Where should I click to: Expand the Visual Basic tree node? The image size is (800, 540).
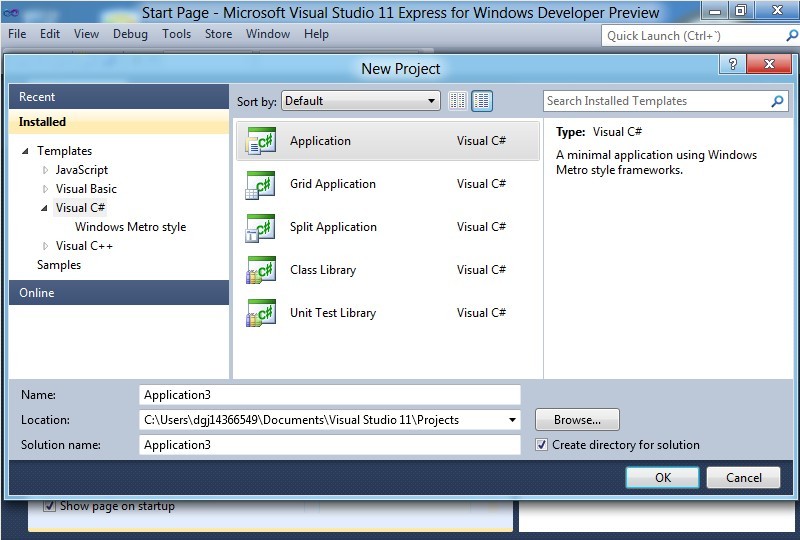click(x=45, y=189)
